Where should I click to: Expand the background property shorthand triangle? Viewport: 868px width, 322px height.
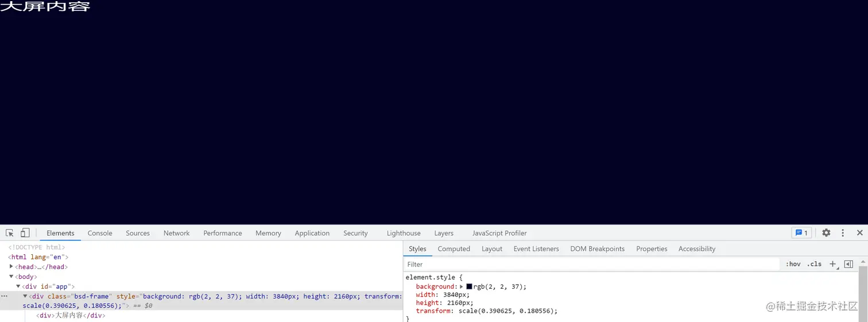462,286
